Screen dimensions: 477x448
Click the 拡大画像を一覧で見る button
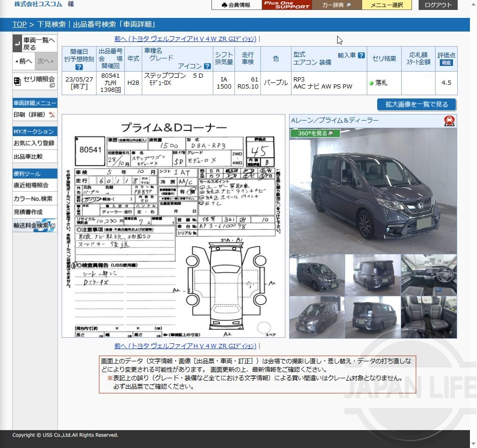[x=416, y=104]
